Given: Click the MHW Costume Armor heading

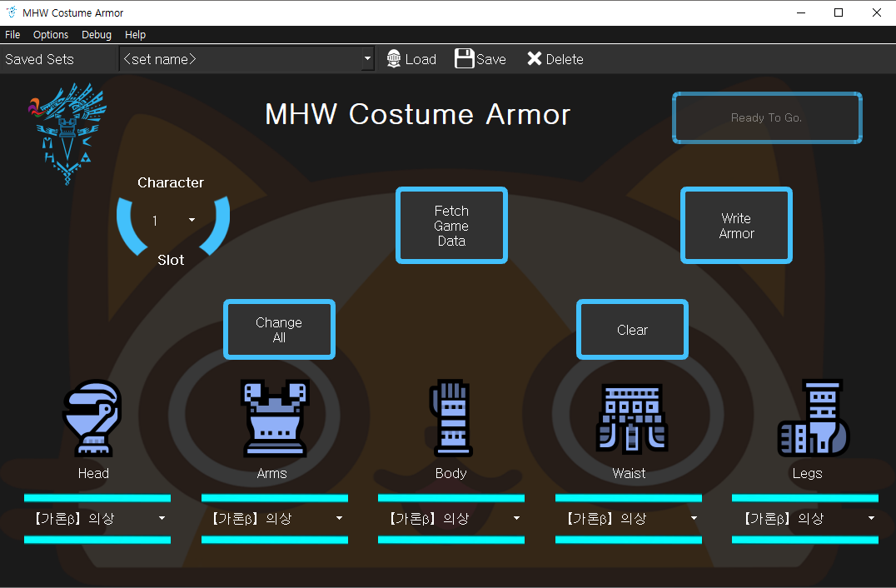Looking at the screenshot, I should (x=418, y=114).
